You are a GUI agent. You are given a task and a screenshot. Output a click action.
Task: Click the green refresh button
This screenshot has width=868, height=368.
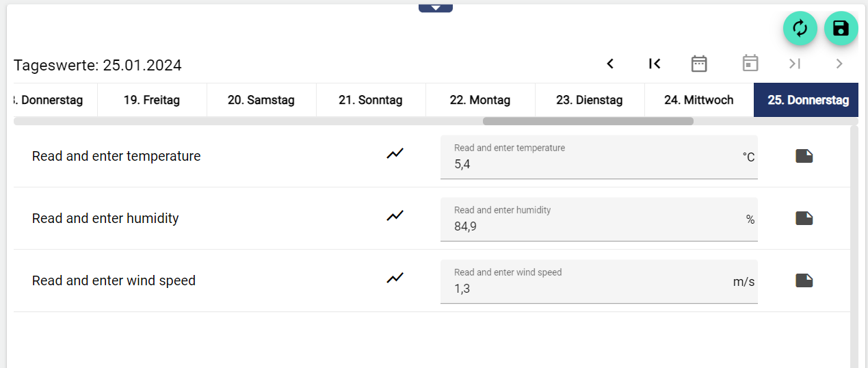pos(800,28)
